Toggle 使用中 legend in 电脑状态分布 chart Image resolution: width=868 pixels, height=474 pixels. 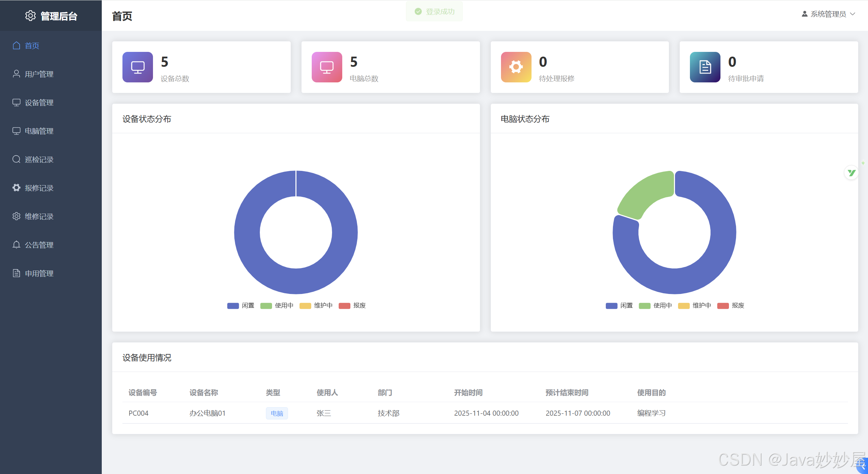tap(655, 305)
